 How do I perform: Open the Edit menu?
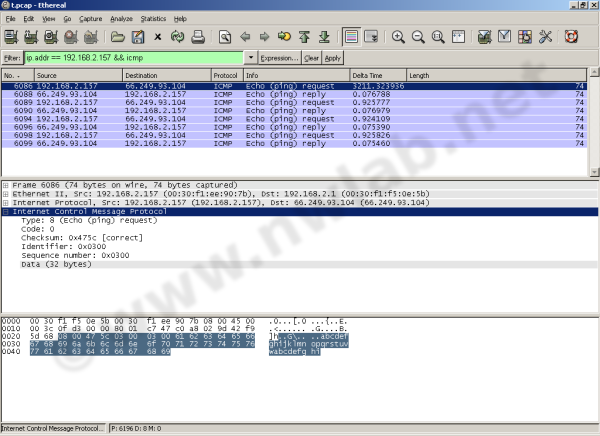coord(29,19)
